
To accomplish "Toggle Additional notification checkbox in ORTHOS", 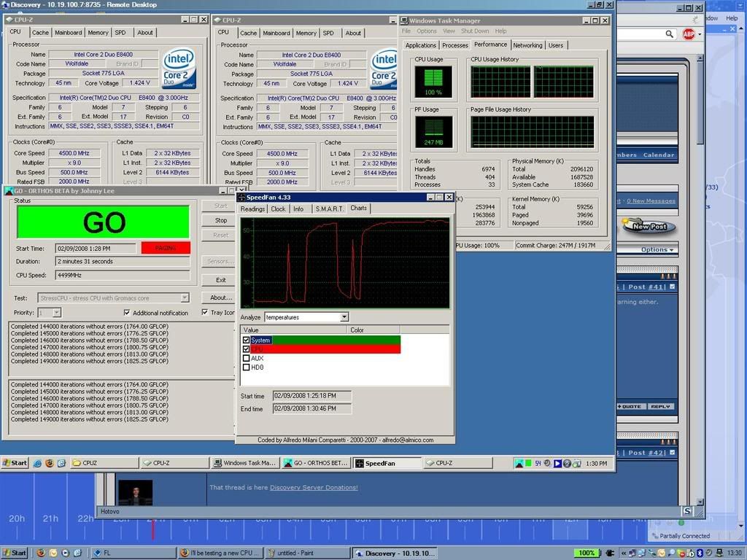I will [127, 312].
